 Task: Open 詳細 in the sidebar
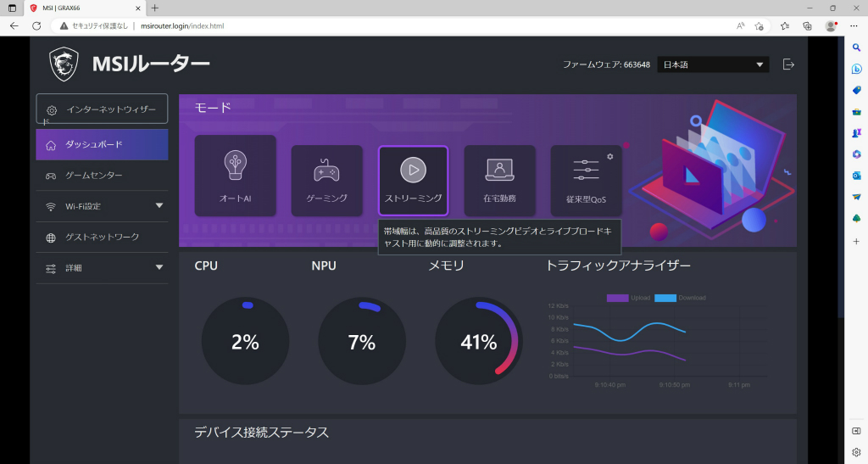coord(102,268)
